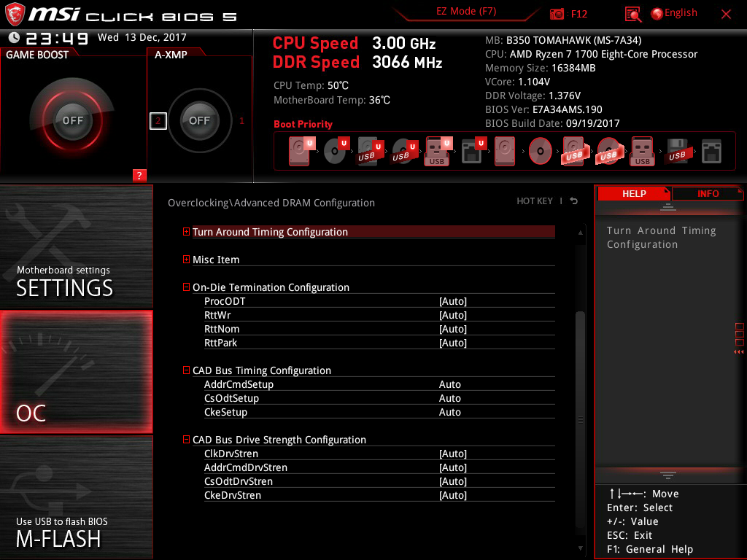Image resolution: width=747 pixels, height=560 pixels.
Task: Click the red triple-arrow favorites handle
Action: click(x=738, y=352)
